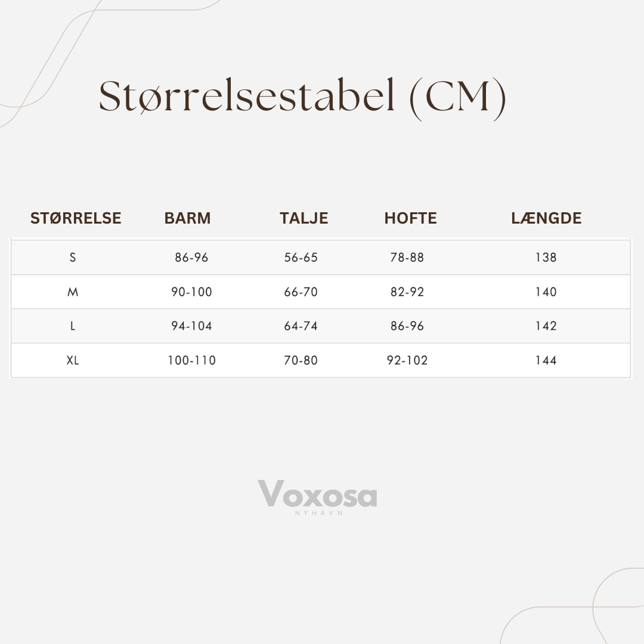Select the BARM column header
Viewport: 644px width, 644px height.
[187, 218]
